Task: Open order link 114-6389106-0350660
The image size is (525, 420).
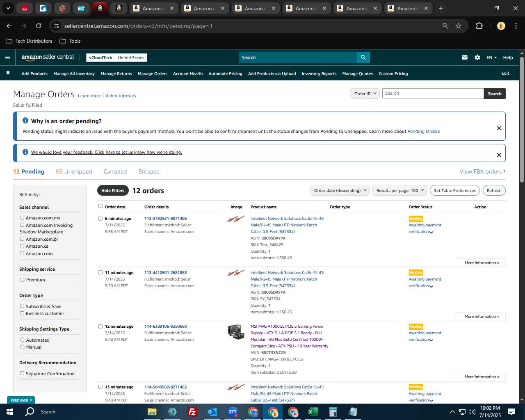Action: (x=165, y=326)
